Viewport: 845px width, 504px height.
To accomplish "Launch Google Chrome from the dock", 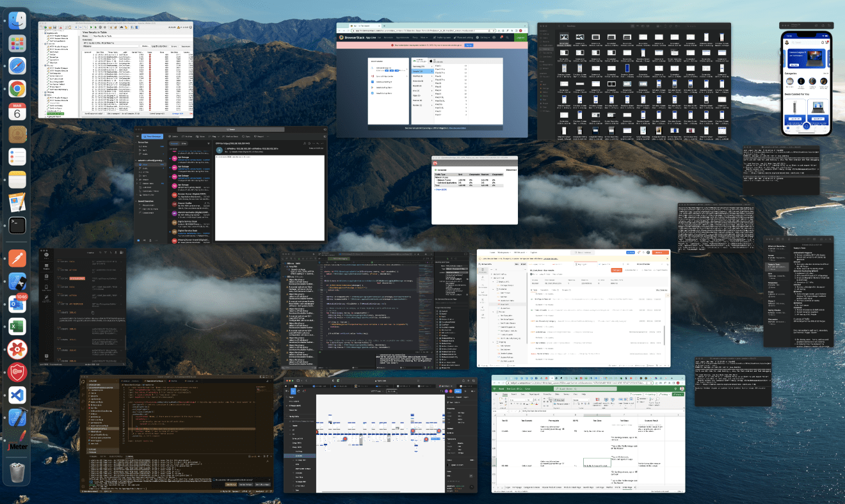I will click(x=17, y=89).
